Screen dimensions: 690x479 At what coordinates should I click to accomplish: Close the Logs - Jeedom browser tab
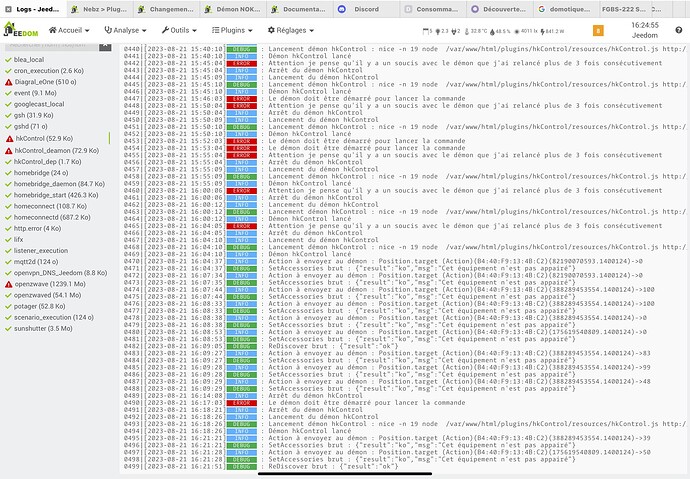(8, 9)
